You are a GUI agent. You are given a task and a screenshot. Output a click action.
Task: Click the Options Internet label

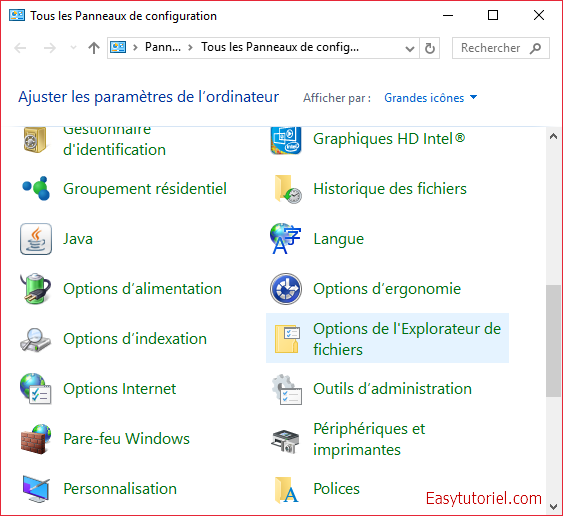tap(120, 389)
